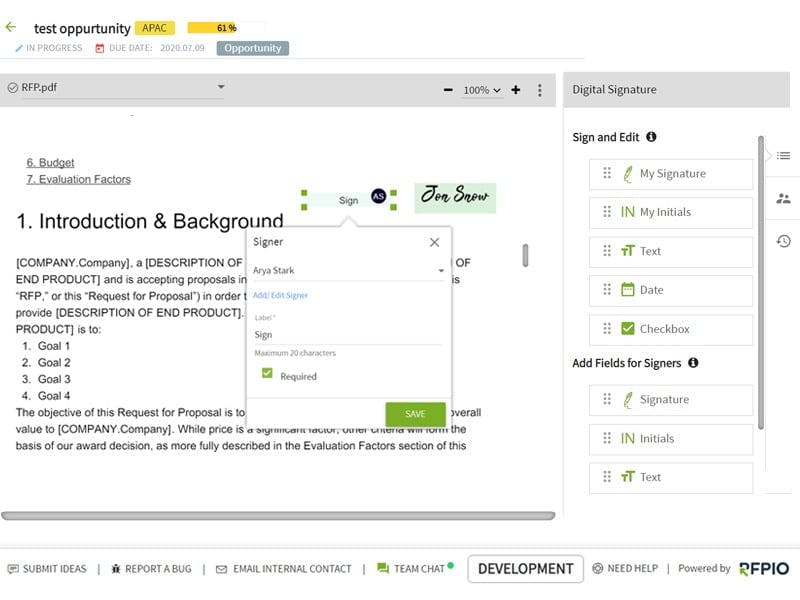The height and width of the screenshot is (600, 800).
Task: Click the SAVE button in the Signer popup
Action: tap(414, 413)
